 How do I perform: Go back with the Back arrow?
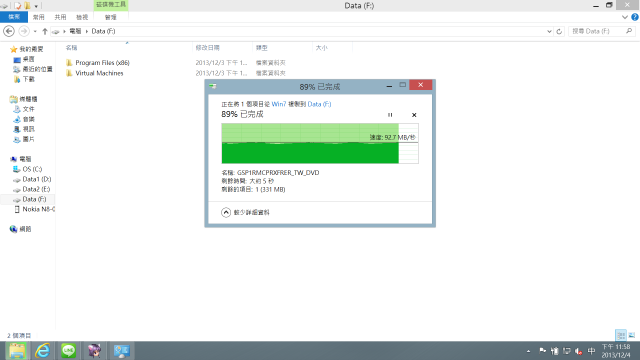pos(9,31)
